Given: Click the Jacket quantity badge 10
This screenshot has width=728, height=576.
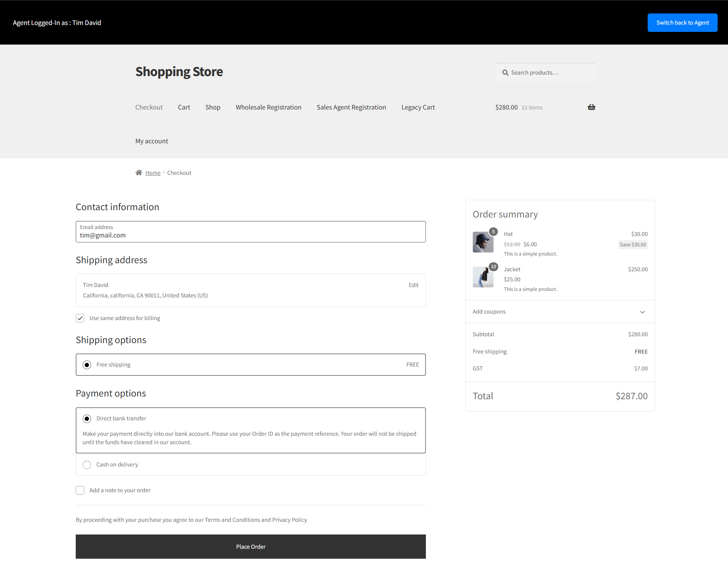Looking at the screenshot, I should coord(493,267).
